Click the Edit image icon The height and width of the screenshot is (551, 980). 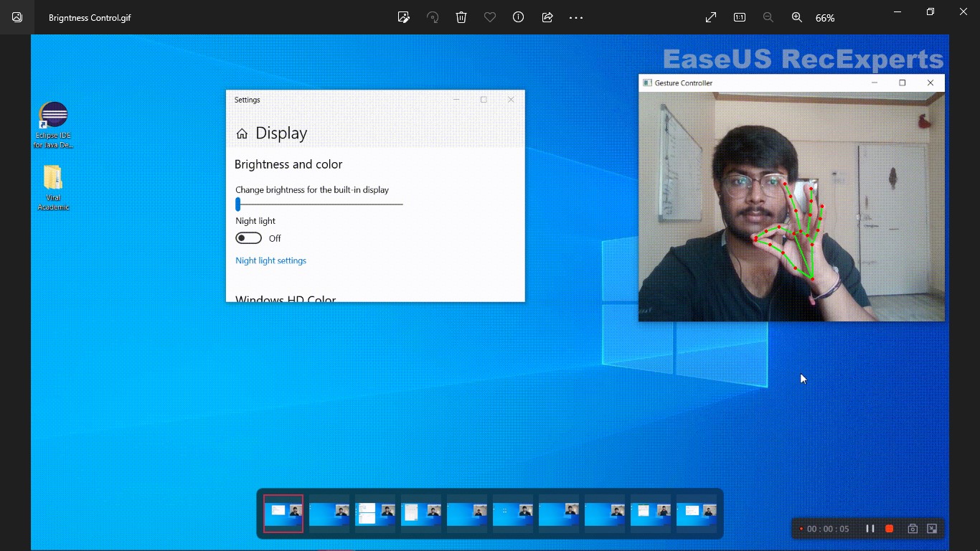coord(404,17)
